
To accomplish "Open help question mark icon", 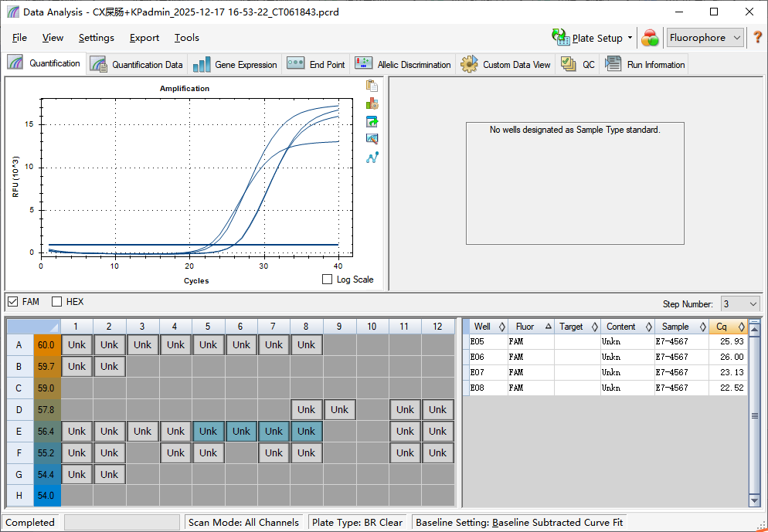I will click(x=758, y=37).
